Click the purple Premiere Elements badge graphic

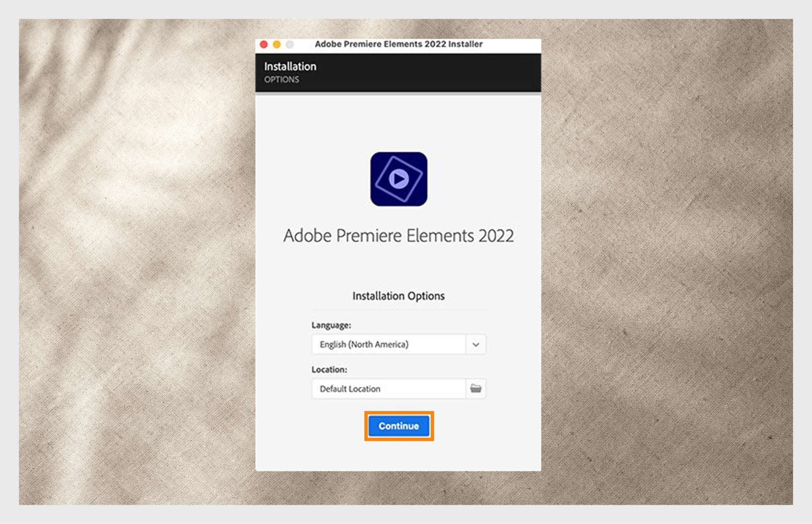[399, 180]
